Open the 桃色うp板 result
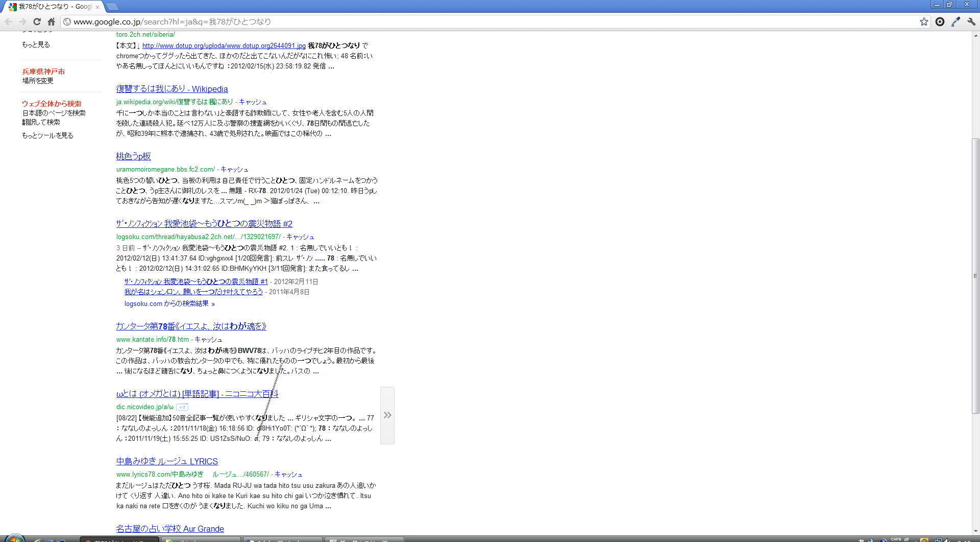 133,156
